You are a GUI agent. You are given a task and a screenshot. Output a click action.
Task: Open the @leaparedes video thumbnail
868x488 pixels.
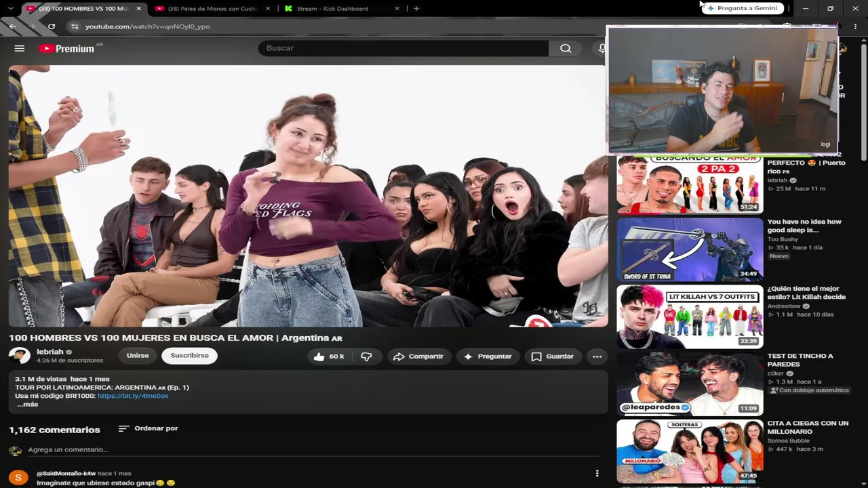point(690,384)
